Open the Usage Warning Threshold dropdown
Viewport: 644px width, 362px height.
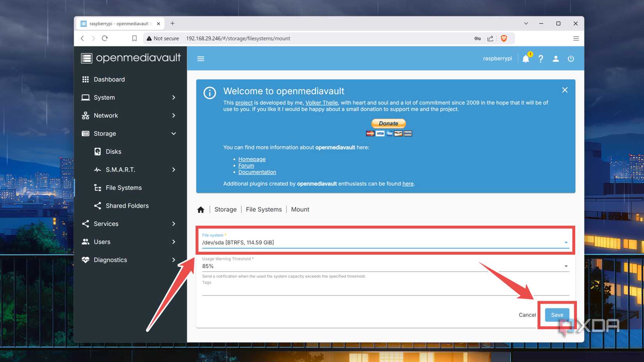click(x=385, y=266)
